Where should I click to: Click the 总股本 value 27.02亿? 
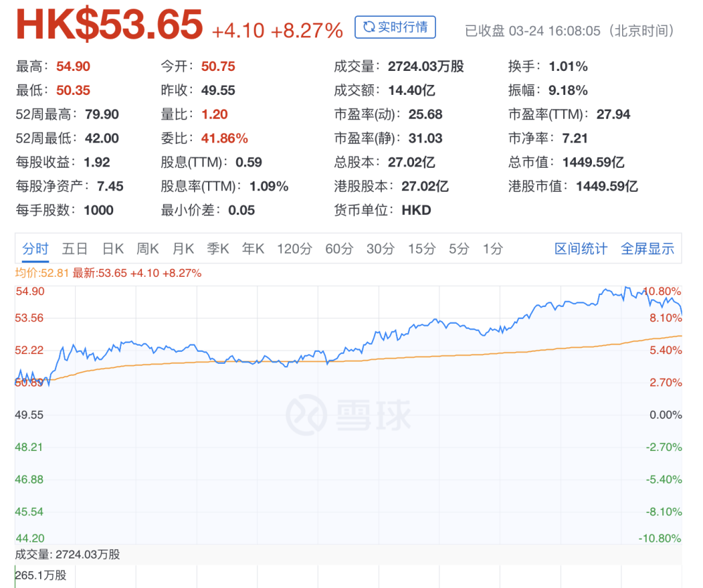[411, 162]
